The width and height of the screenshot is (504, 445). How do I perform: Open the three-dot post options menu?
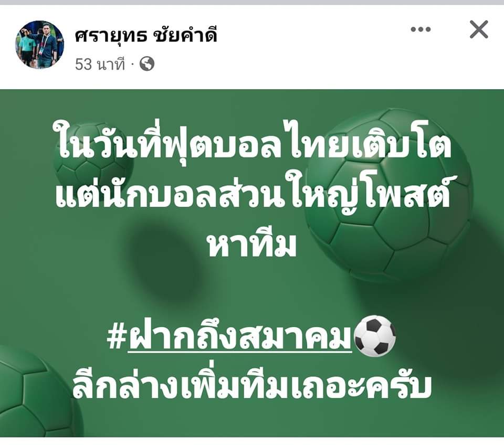coord(421,29)
